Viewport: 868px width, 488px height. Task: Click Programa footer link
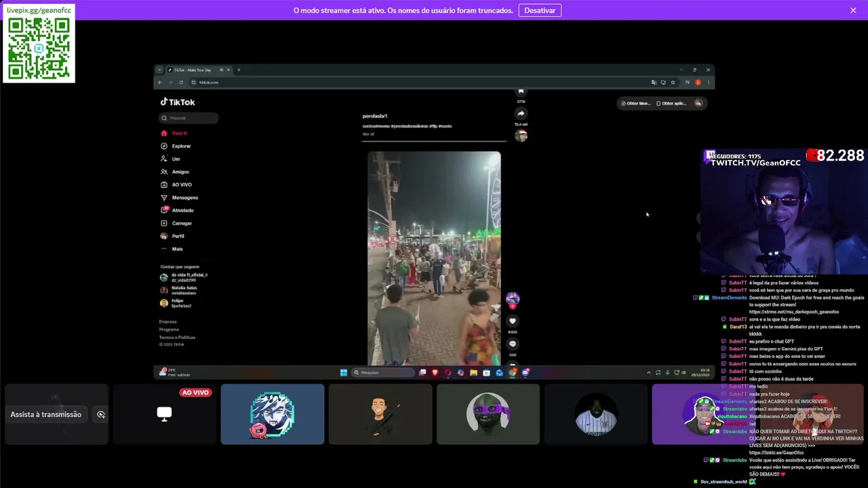coord(170,329)
